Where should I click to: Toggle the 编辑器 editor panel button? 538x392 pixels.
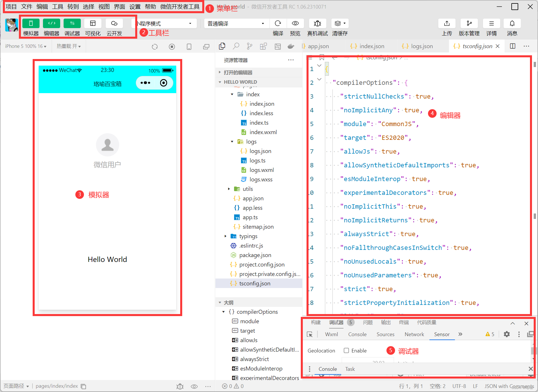pos(52,23)
